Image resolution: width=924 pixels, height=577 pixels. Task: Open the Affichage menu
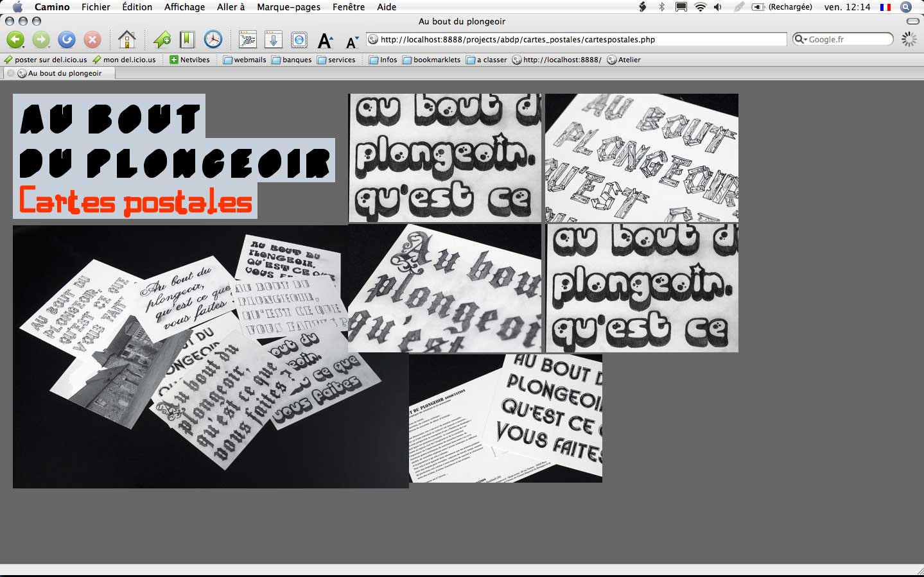coord(184,7)
